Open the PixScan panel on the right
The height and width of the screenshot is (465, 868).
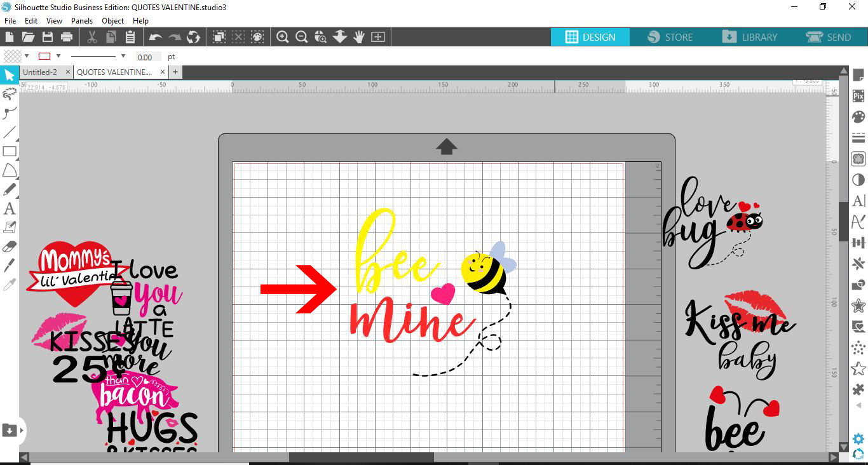pos(858,95)
